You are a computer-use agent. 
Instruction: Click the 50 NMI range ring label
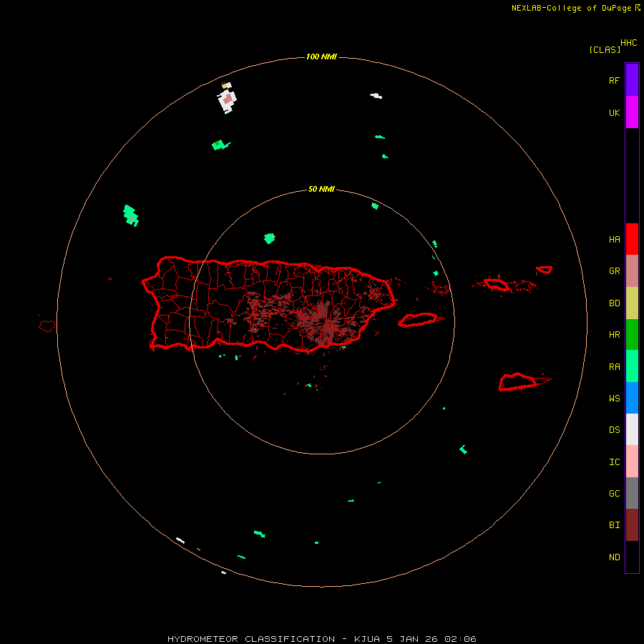coord(321,190)
